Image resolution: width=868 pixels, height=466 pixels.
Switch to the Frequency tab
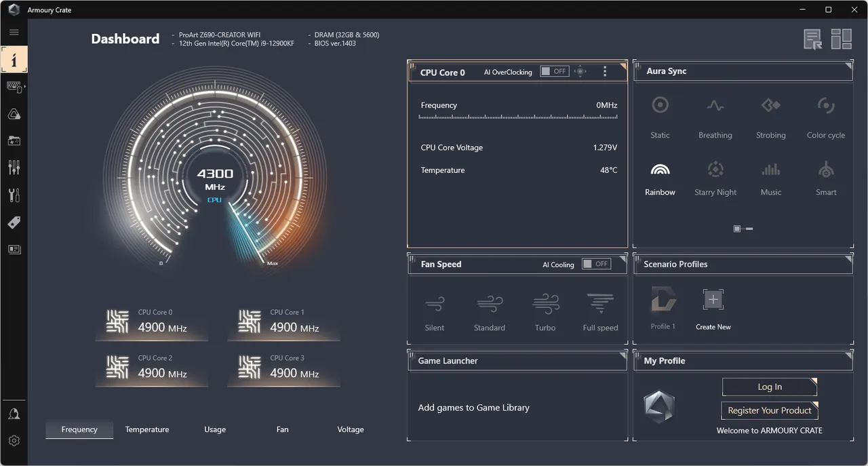(x=79, y=429)
